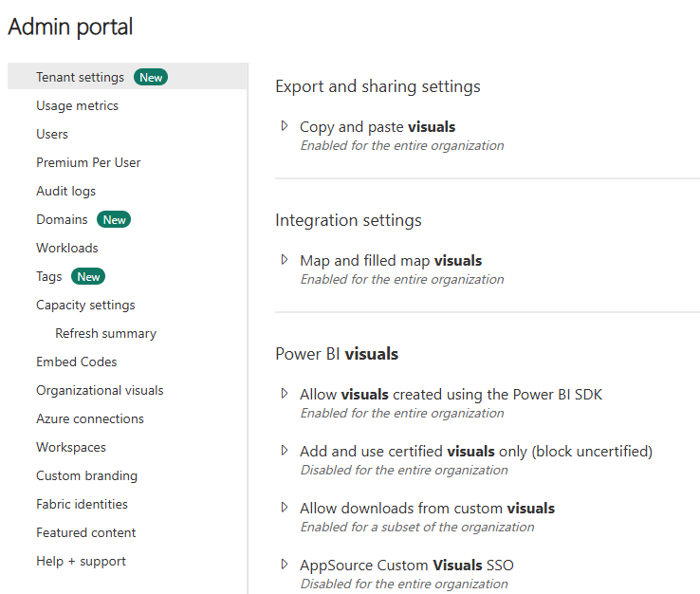
Task: Select Premium Per User
Action: (x=88, y=162)
